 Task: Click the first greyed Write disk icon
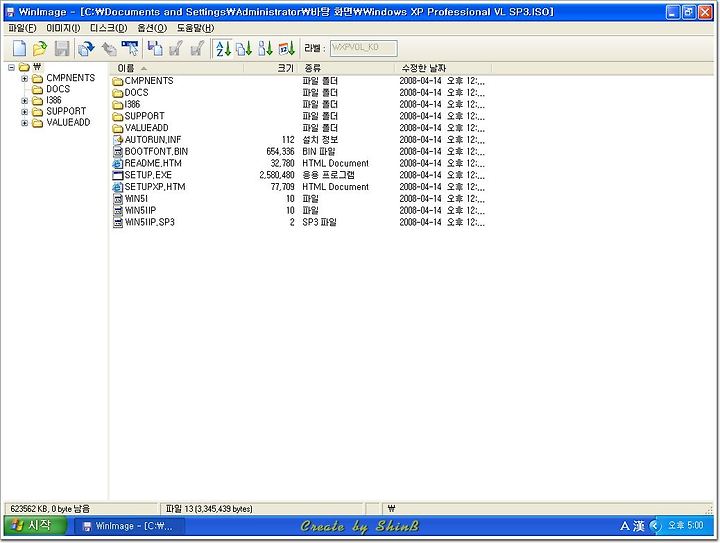click(x=176, y=48)
